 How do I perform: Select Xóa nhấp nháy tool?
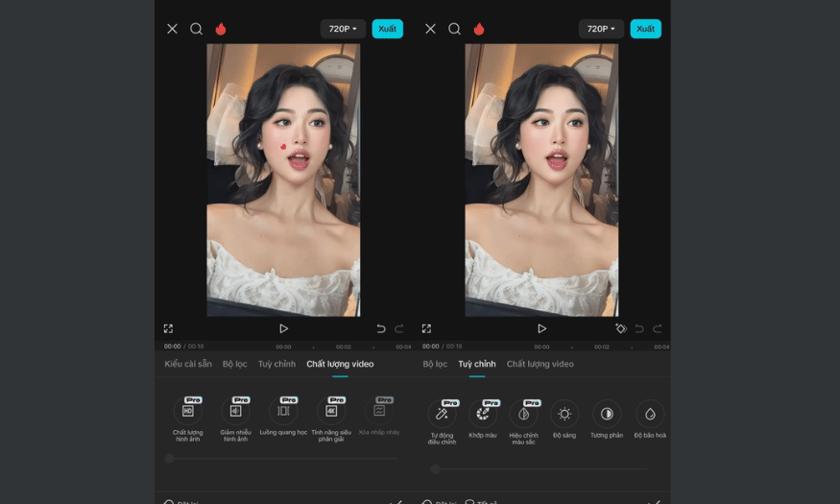(x=379, y=417)
